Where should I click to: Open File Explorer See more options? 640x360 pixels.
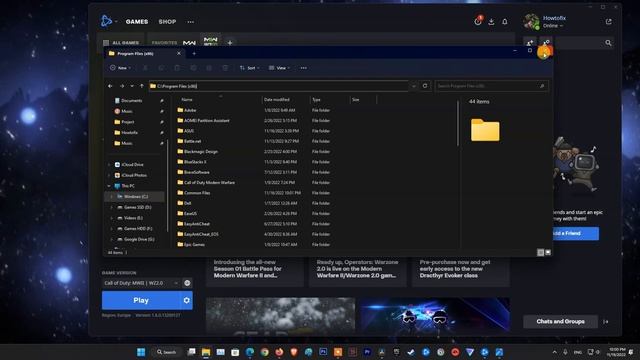(x=304, y=68)
